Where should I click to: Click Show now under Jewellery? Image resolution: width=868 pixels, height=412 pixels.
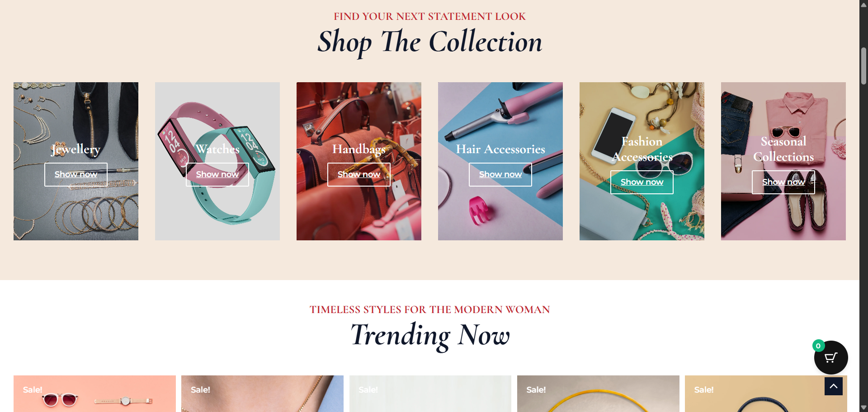[x=76, y=174]
